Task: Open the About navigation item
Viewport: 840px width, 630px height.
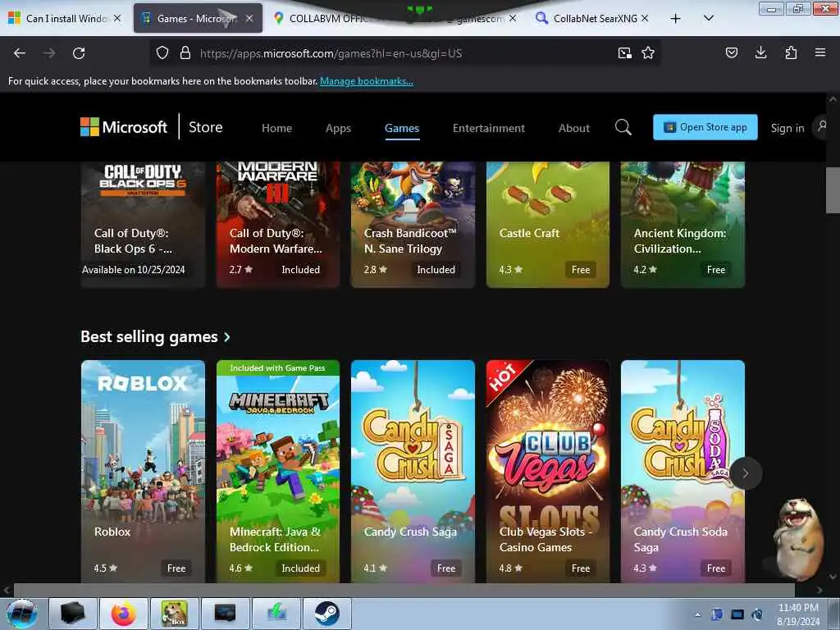Action: pos(573,128)
